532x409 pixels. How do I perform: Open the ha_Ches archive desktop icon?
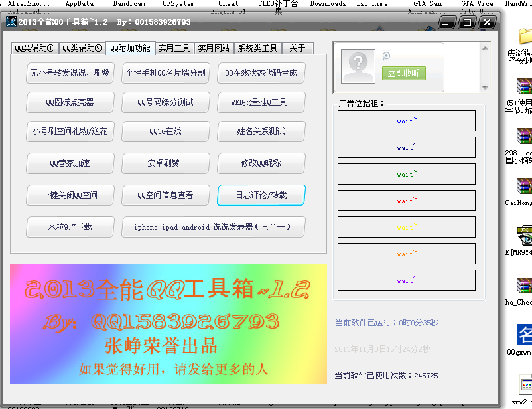[524, 286]
